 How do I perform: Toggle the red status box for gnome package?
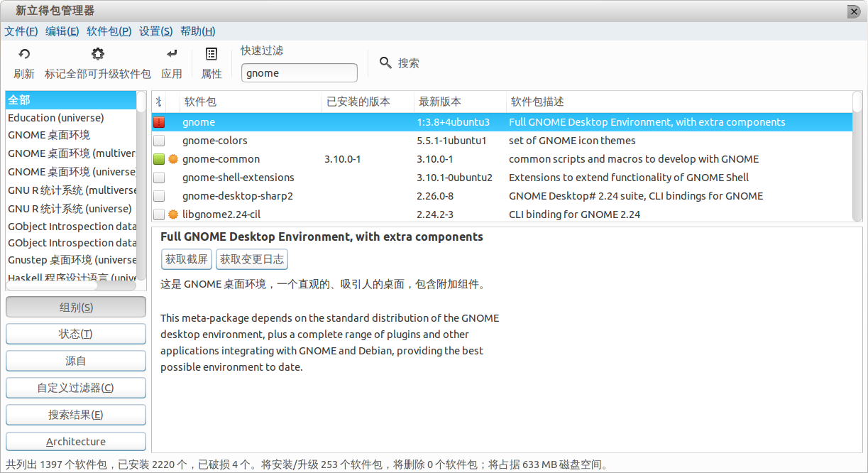(159, 122)
